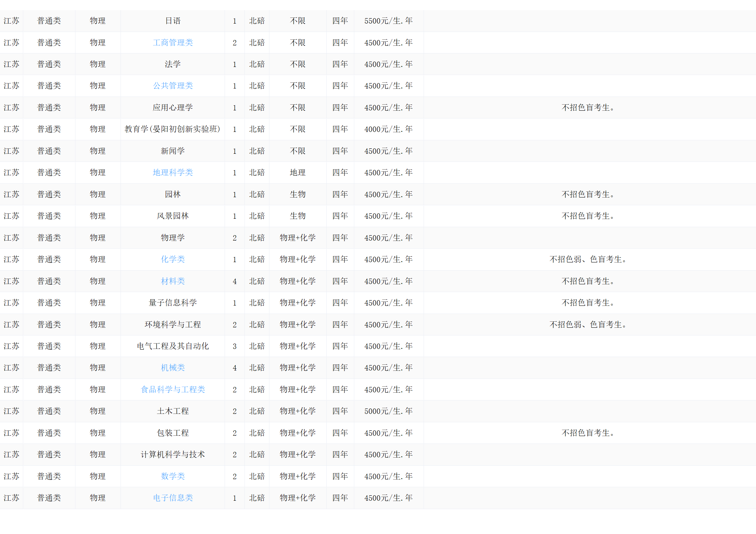
Task: Select 包装工程 row's 不招色盲考生 note
Action: 588,433
